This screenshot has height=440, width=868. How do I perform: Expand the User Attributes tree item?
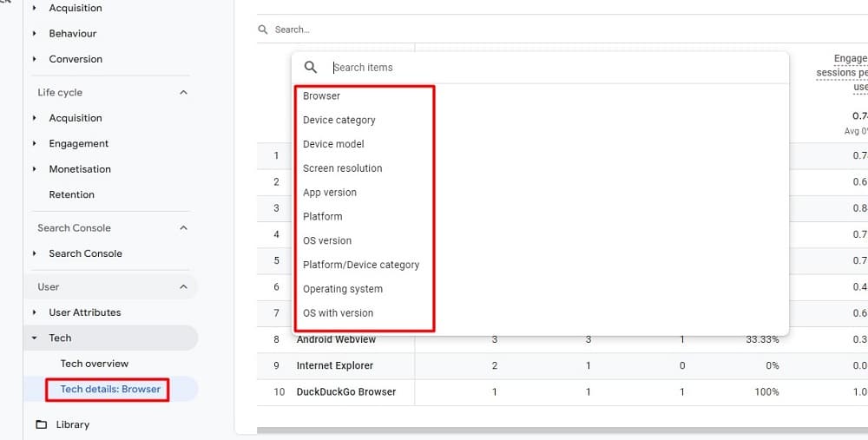35,312
